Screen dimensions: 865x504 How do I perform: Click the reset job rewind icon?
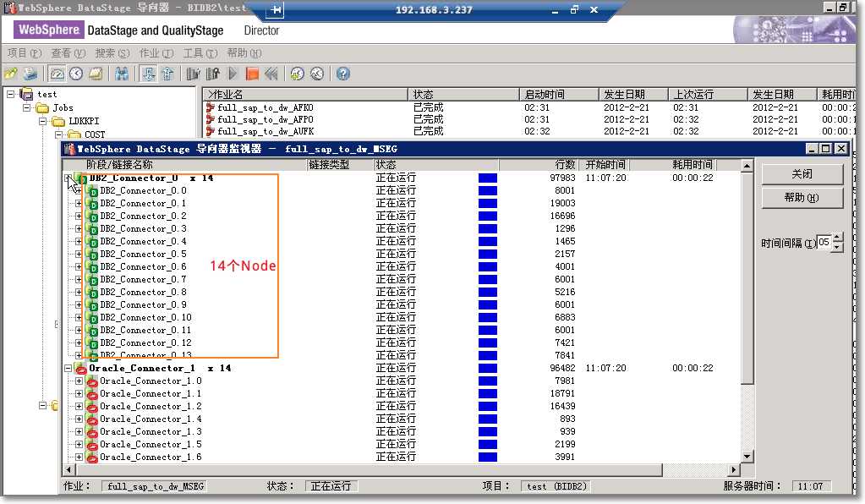[x=271, y=74]
